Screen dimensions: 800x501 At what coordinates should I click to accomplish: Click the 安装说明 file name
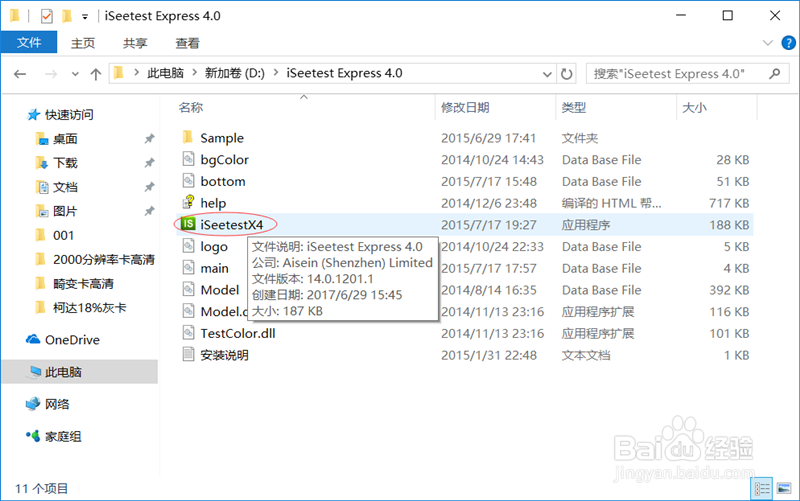pos(224,355)
